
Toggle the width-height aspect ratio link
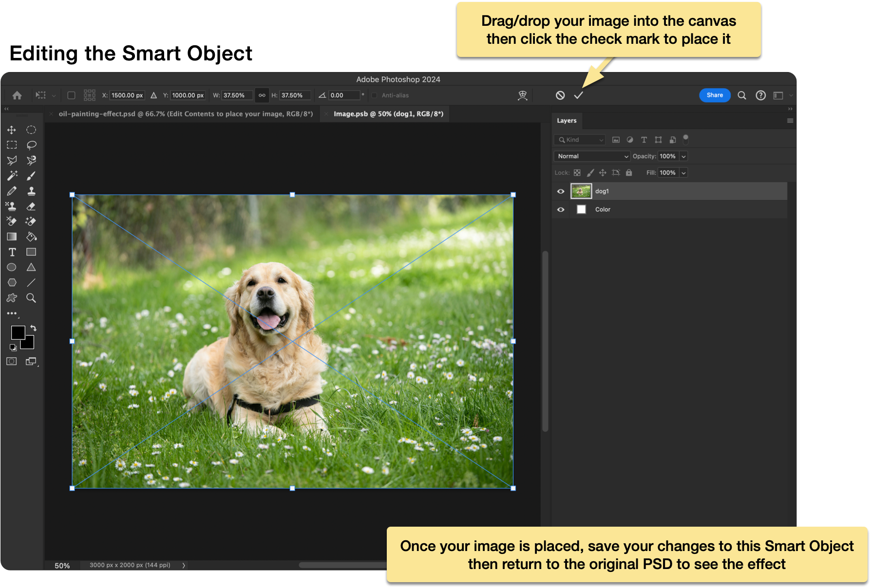click(x=262, y=95)
